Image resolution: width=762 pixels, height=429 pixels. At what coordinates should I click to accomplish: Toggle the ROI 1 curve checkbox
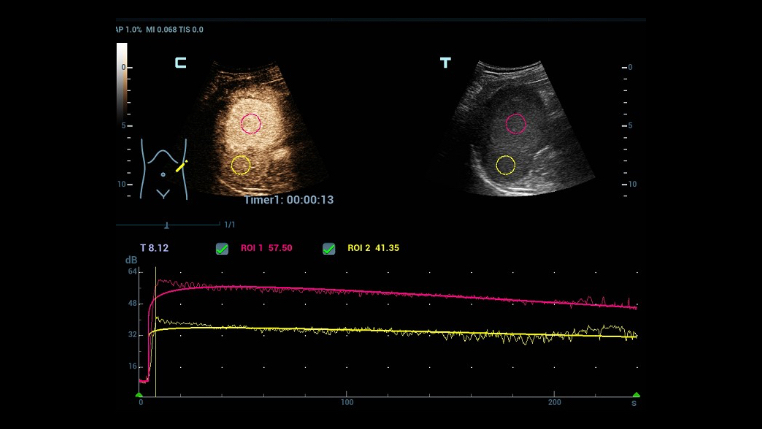[222, 248]
